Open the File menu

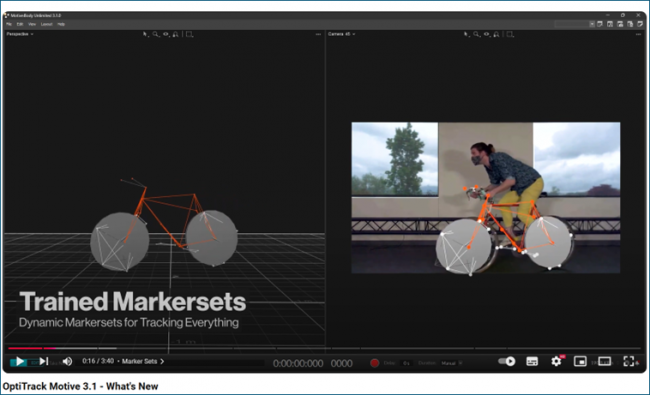point(9,24)
